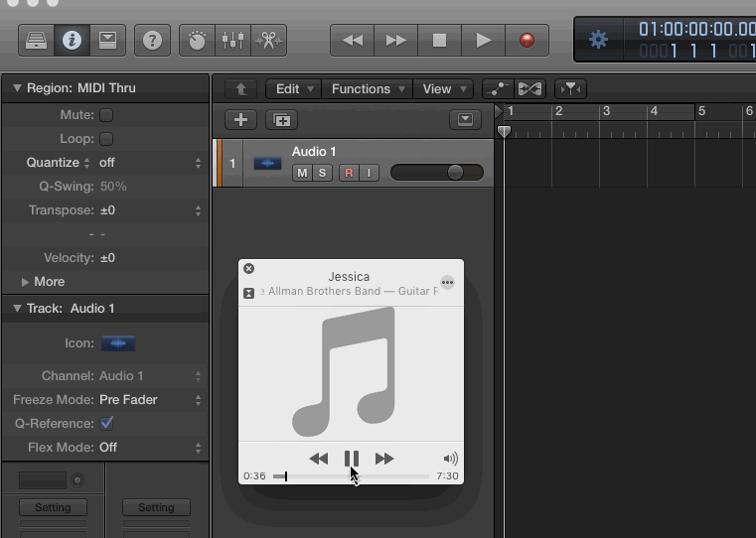Click the Q-Swing 50% value
Viewport: 756px width, 538px height.
point(113,187)
